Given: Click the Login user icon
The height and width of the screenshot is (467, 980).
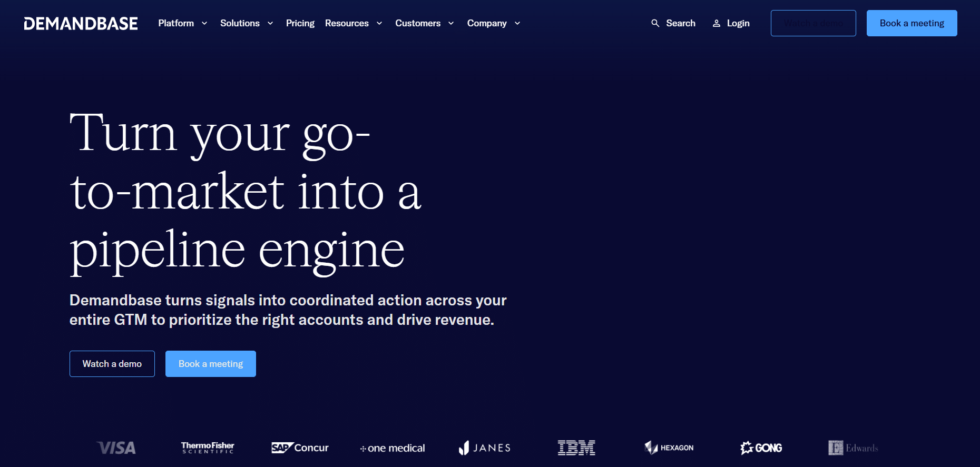Looking at the screenshot, I should tap(717, 23).
